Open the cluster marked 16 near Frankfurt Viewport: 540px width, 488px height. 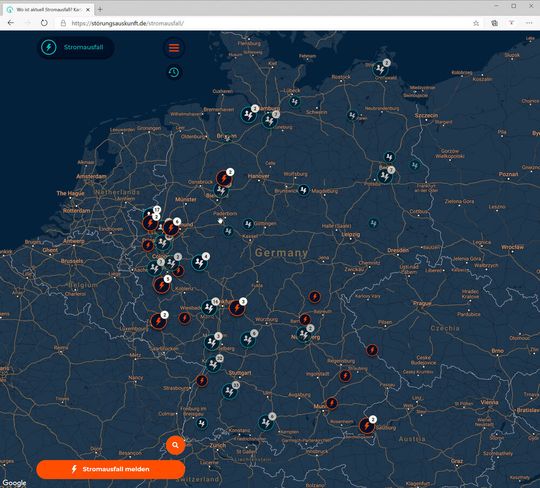210,307
